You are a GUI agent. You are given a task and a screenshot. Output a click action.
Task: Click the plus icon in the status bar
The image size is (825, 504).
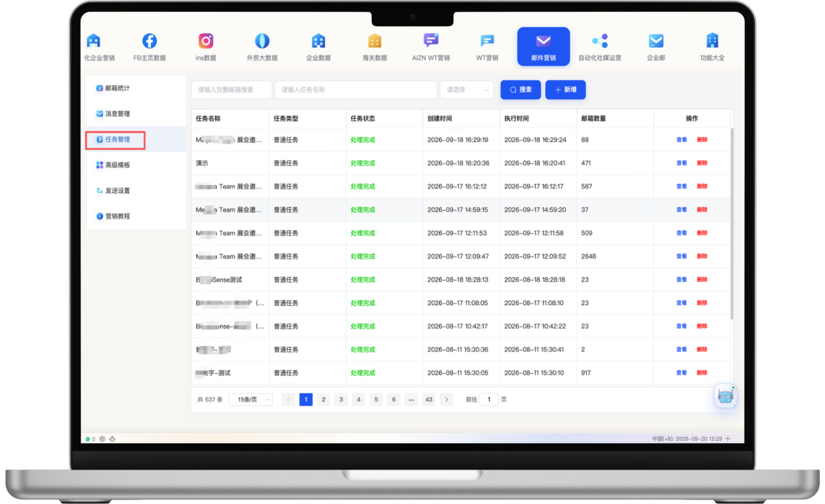pyautogui.click(x=728, y=439)
